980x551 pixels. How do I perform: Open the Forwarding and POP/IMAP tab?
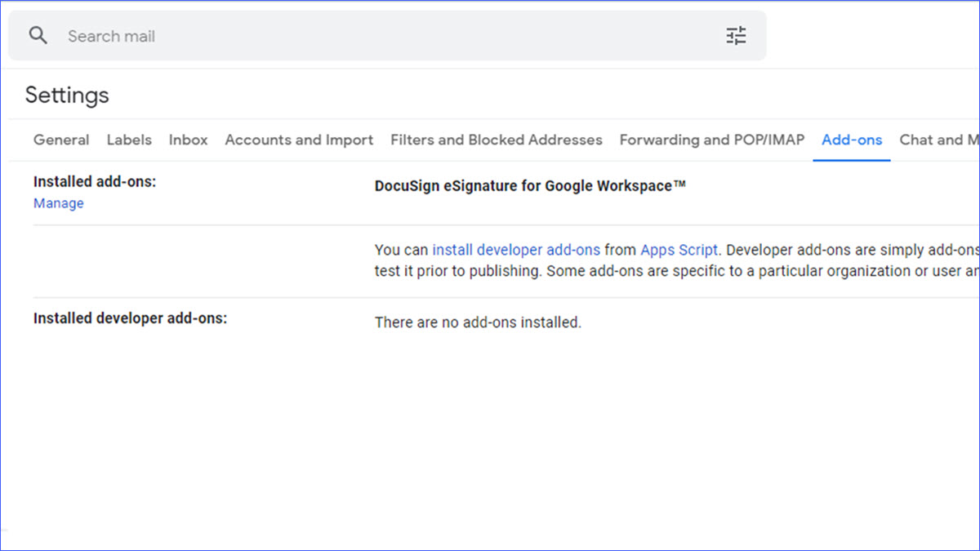click(711, 140)
